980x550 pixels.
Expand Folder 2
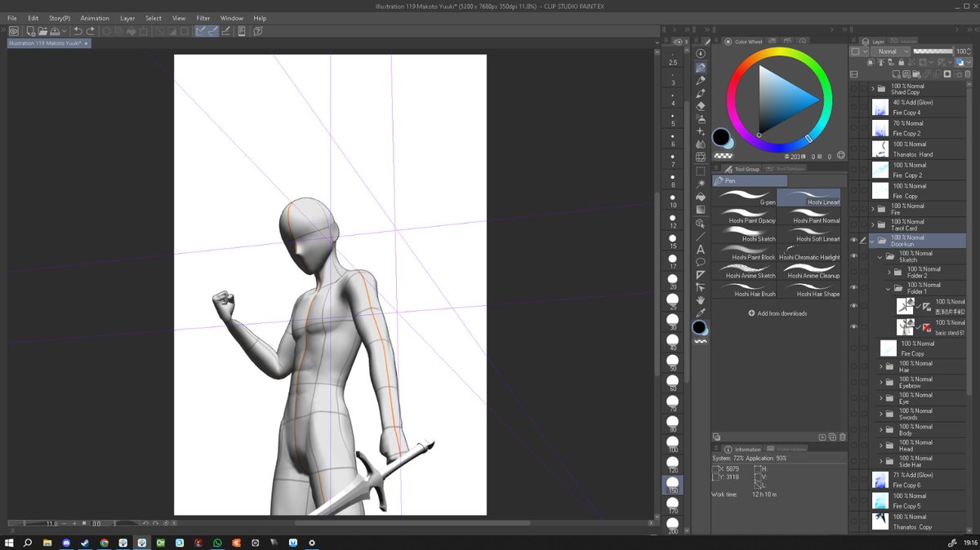[888, 272]
